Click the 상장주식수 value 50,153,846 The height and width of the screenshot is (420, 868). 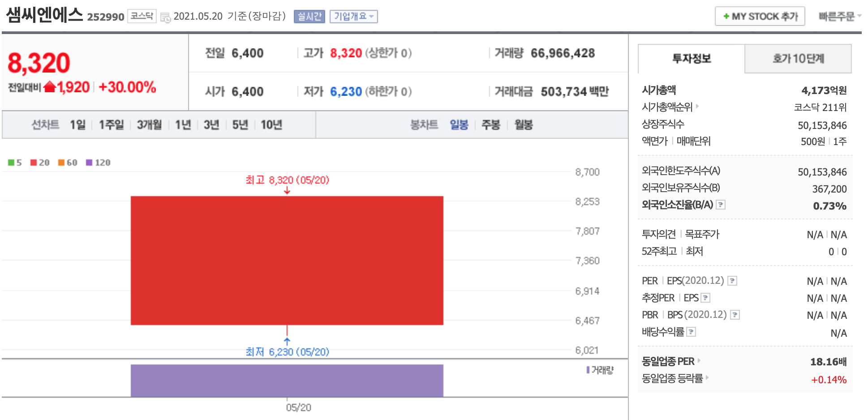[822, 125]
